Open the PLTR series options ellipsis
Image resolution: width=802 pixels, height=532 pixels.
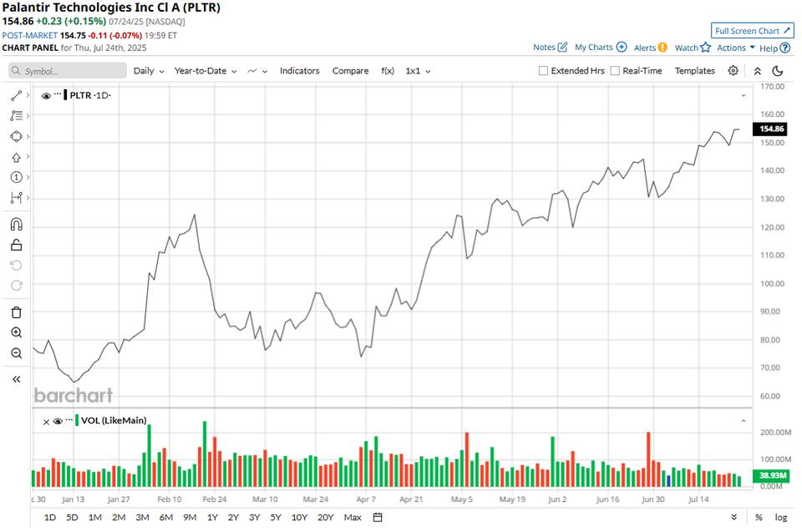point(58,94)
